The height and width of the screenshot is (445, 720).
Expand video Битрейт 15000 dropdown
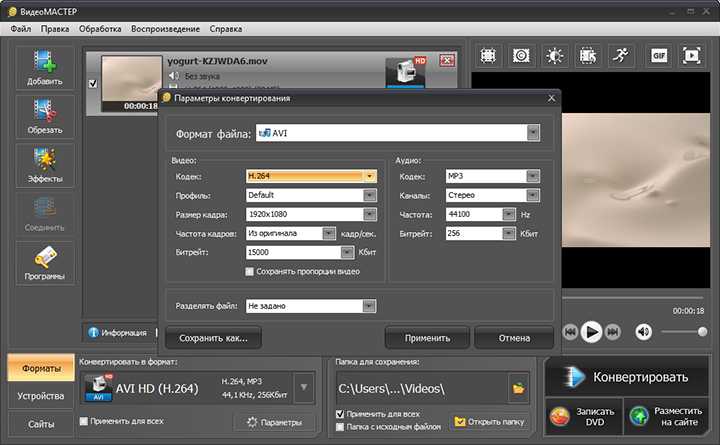tap(347, 252)
